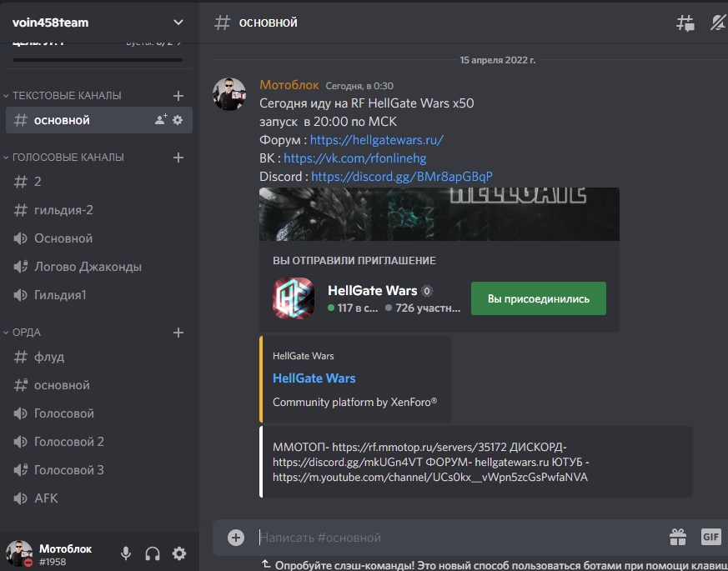Click the speaker icon beside AFK

coord(20,498)
